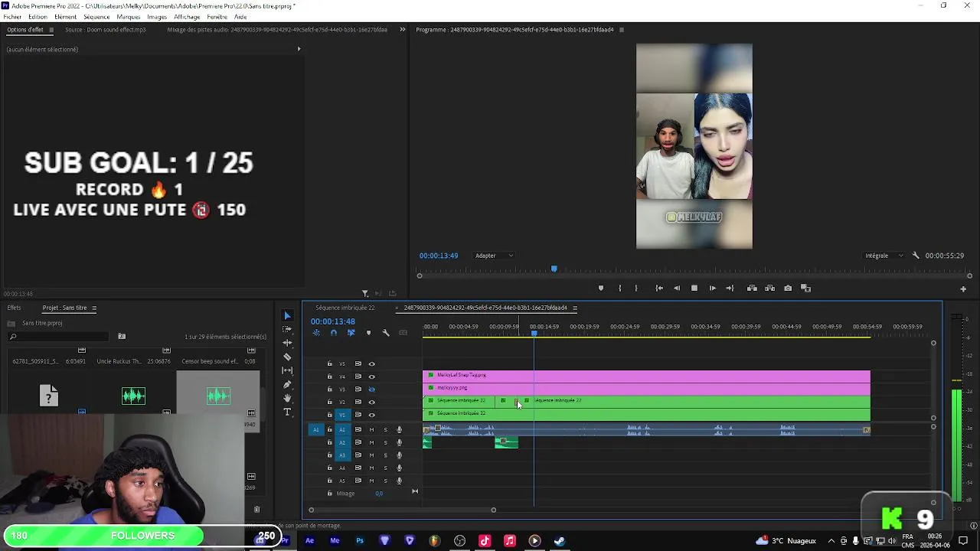Select the Selection arrow tool
The image size is (980, 551).
click(x=287, y=315)
